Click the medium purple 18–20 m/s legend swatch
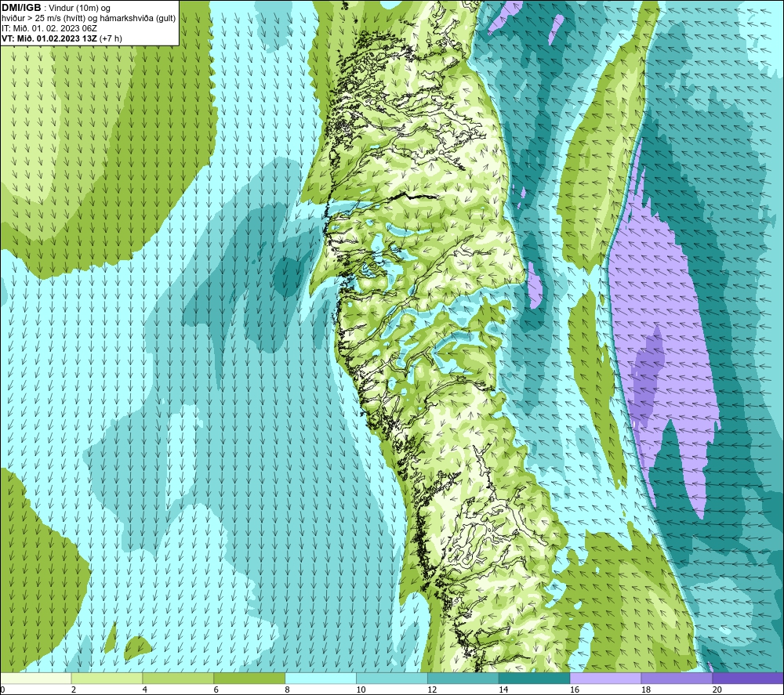Viewport: 784px width, 695px height. coord(677,679)
